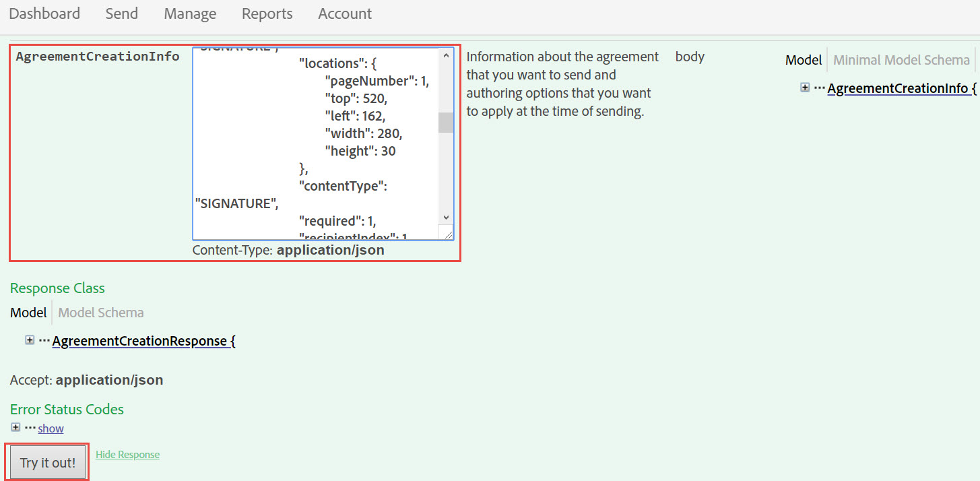Switch to the Model Schema tab under Response Class
Image resolution: width=980 pixels, height=481 pixels.
[x=100, y=312]
